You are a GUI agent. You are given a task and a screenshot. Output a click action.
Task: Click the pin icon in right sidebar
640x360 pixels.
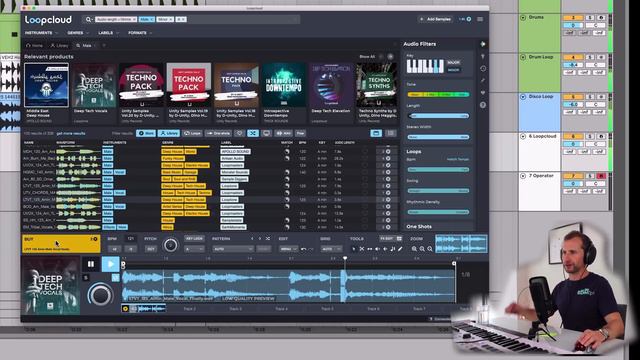483,56
